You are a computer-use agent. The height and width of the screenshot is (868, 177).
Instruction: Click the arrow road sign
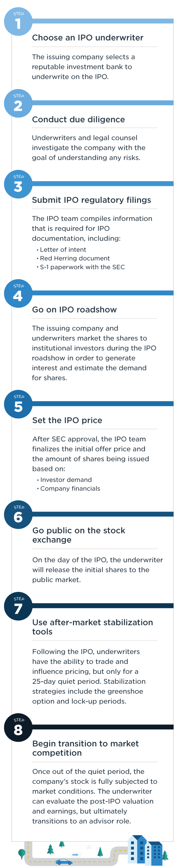point(75,855)
